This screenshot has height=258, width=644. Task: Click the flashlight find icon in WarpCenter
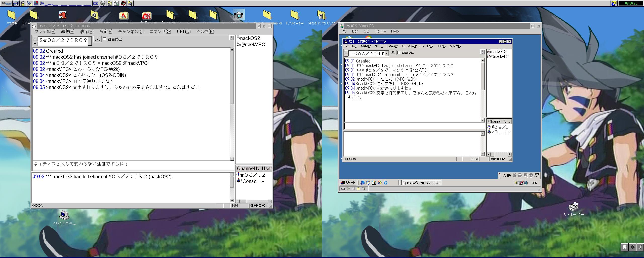pos(29,3)
